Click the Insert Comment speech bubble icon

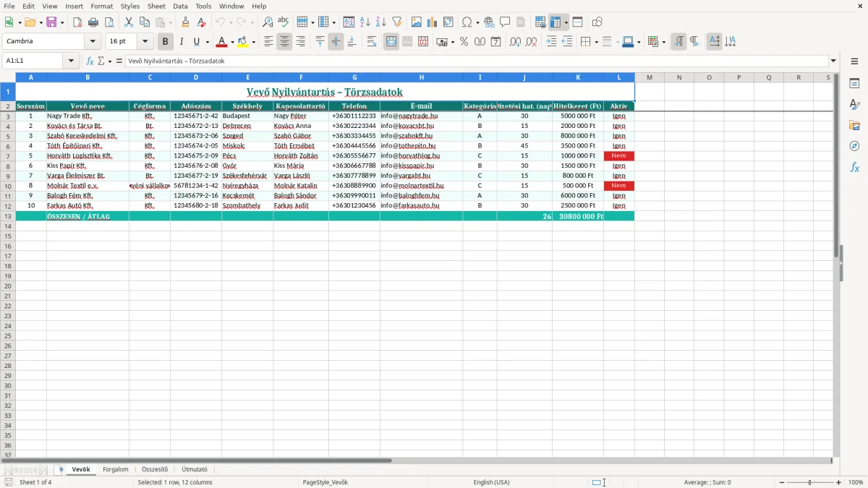[505, 22]
